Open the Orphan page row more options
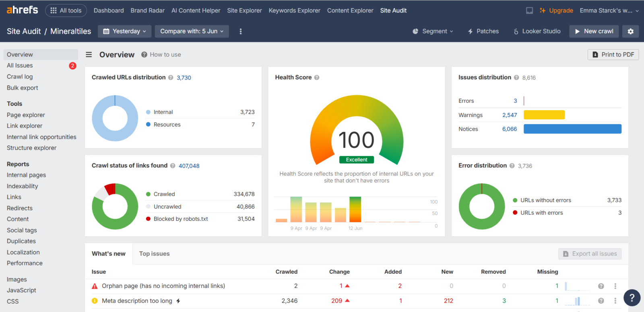644x312 pixels. [x=615, y=286]
